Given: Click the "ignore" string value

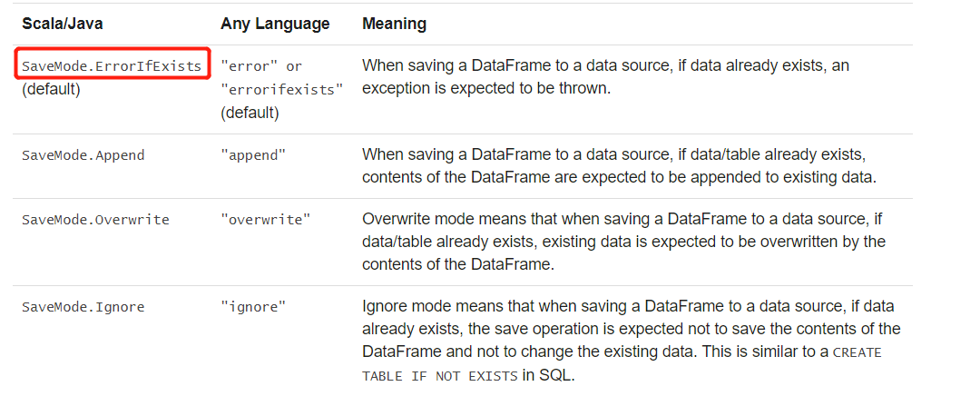Looking at the screenshot, I should [253, 307].
